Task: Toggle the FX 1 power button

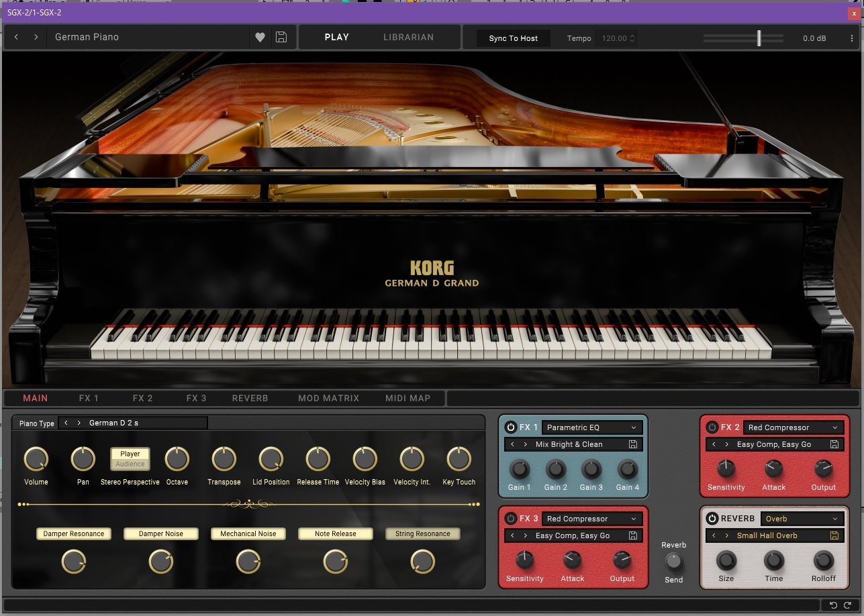Action: tap(511, 427)
